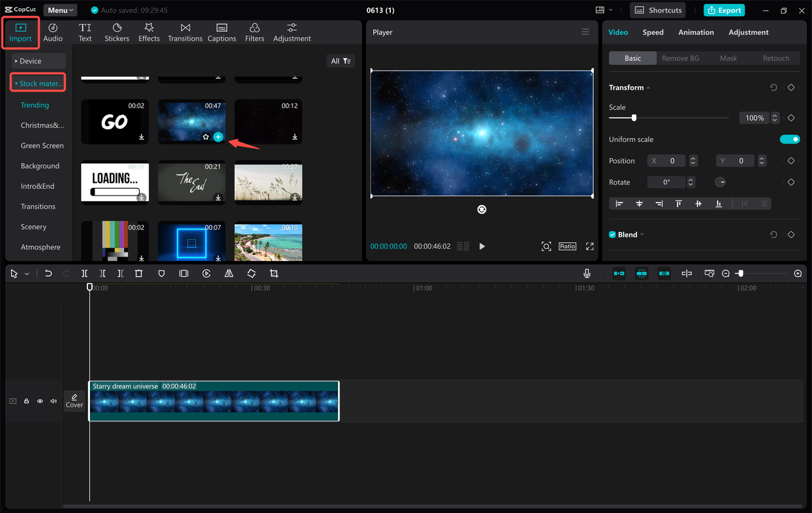Switch to the Animation tab
Image resolution: width=812 pixels, height=513 pixels.
[696, 32]
